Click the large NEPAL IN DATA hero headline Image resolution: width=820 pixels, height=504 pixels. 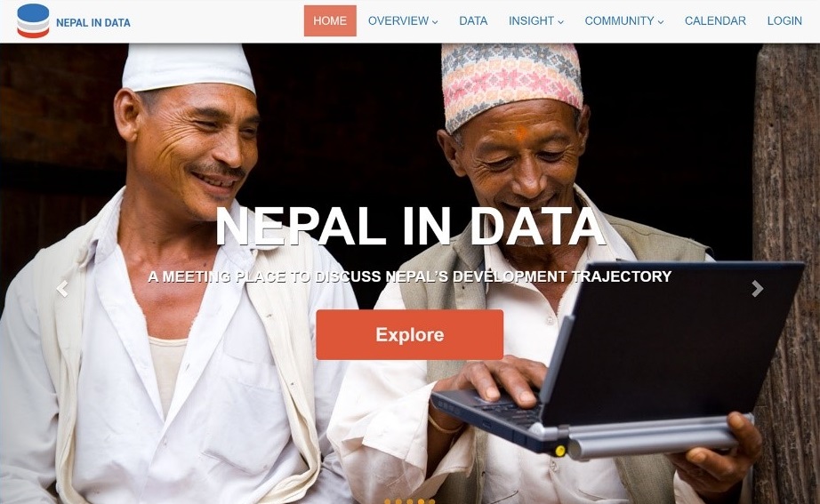(411, 226)
